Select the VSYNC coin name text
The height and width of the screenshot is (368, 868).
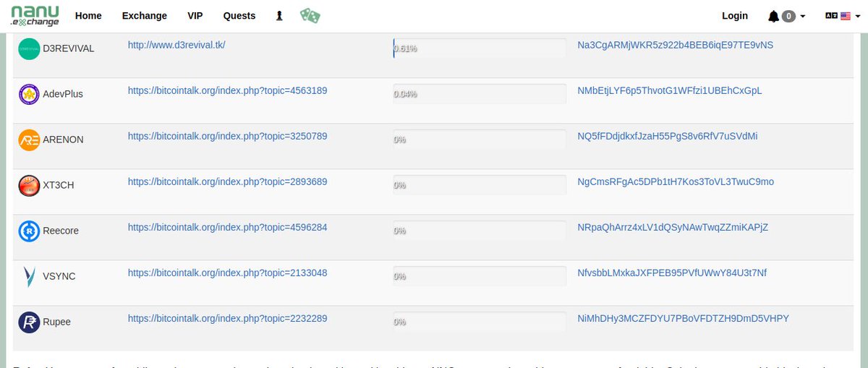(x=59, y=276)
